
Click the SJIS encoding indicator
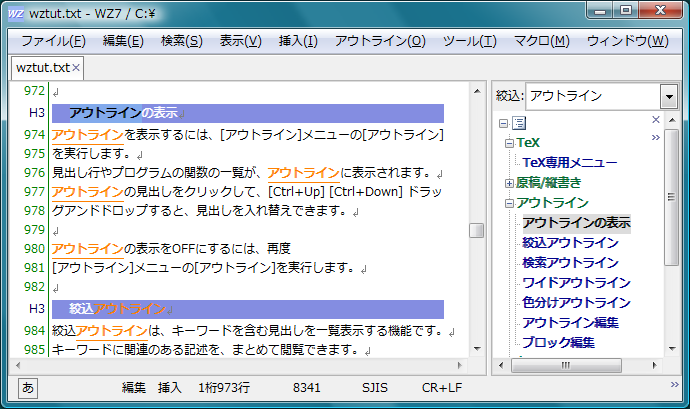(x=377, y=387)
